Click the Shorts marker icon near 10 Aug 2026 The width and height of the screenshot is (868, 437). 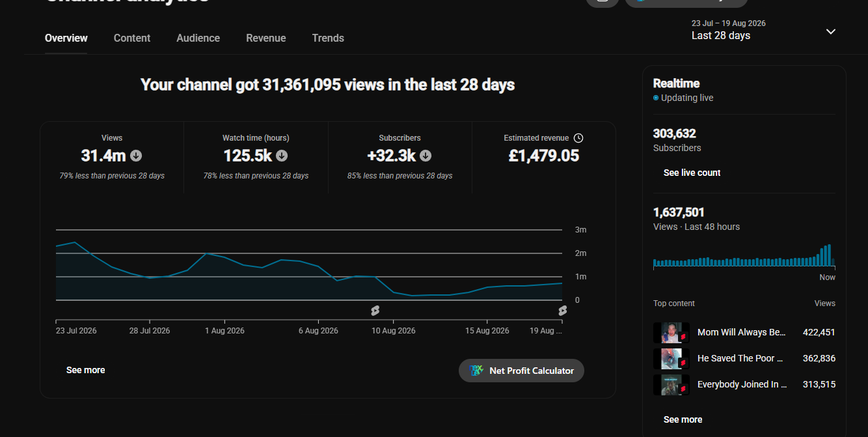375,311
